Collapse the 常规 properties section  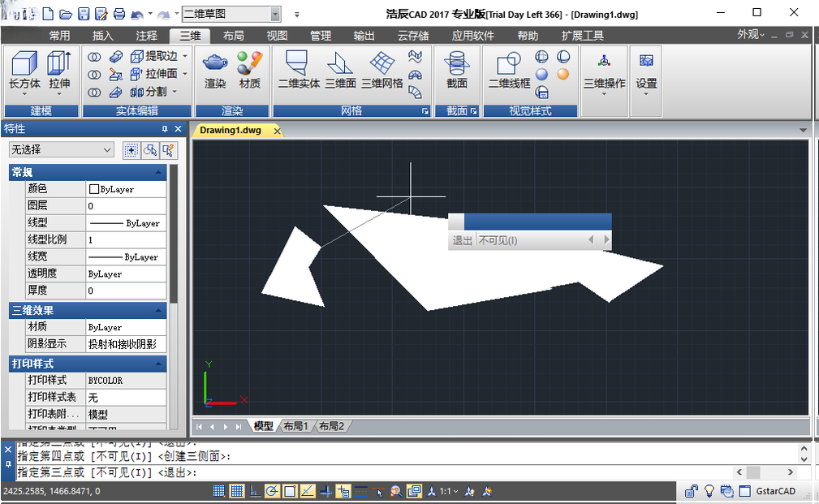coord(158,172)
